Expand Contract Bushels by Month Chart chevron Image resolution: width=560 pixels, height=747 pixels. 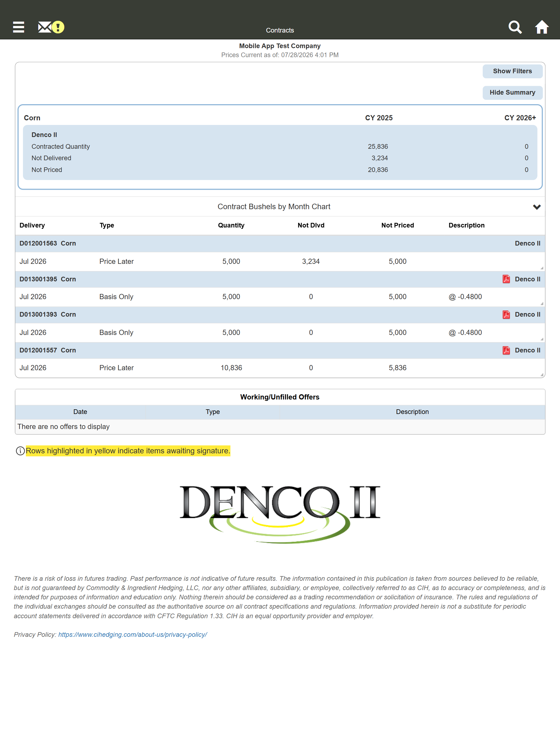click(x=537, y=207)
